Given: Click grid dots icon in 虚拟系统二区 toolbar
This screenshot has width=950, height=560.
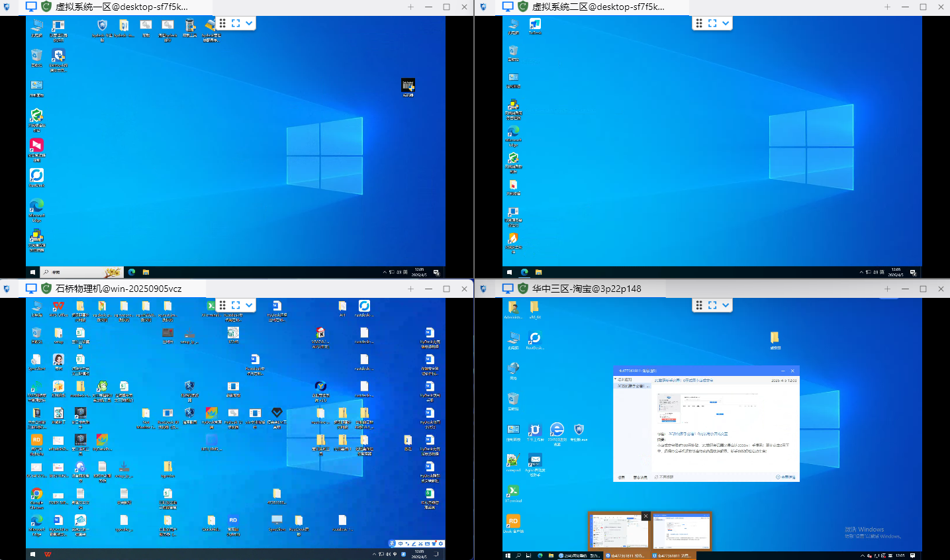Looking at the screenshot, I should click(x=699, y=23).
